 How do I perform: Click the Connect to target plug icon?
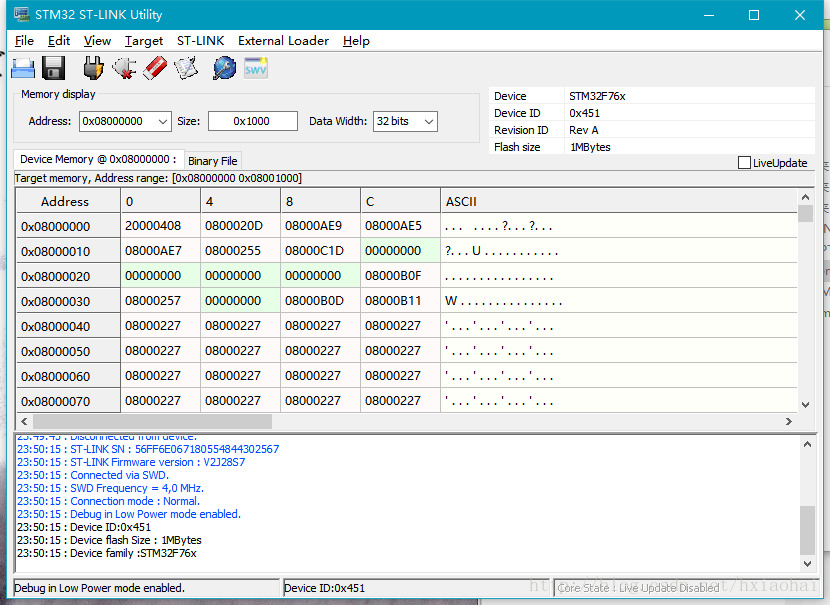(x=93, y=68)
